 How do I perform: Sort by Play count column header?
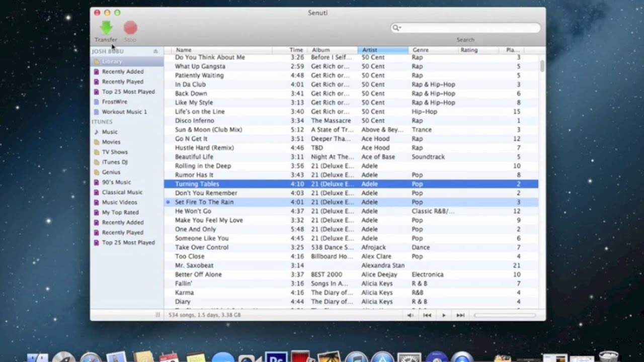tap(512, 50)
